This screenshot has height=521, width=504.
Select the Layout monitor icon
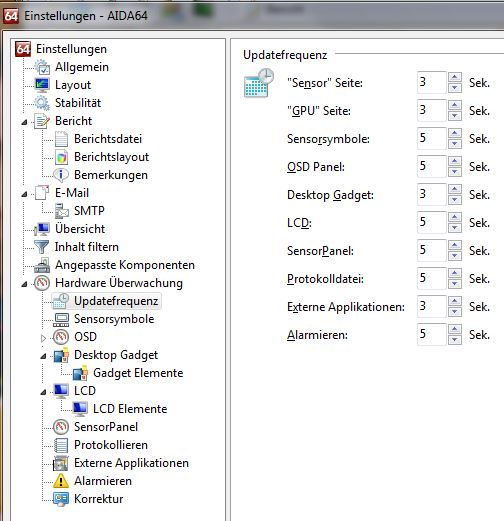click(42, 85)
